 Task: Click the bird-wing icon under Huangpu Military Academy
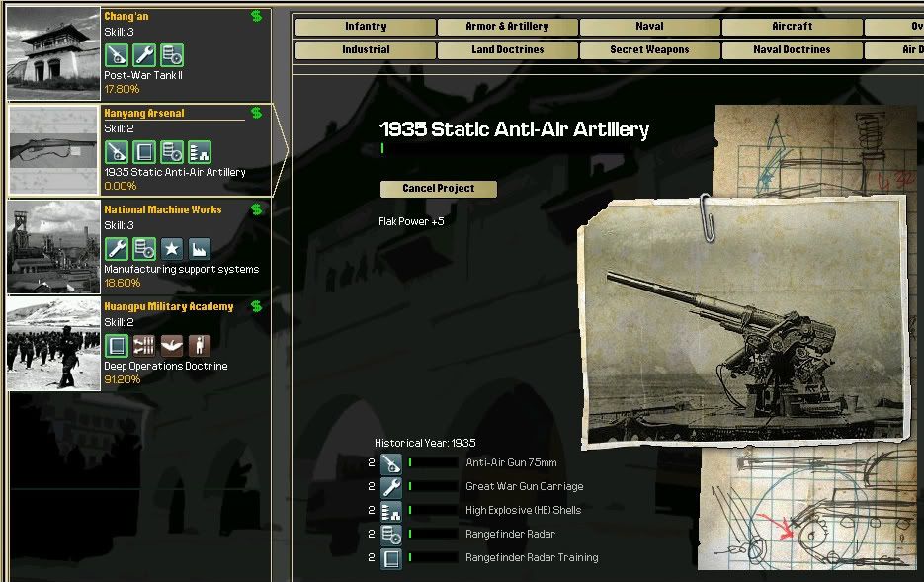172,346
